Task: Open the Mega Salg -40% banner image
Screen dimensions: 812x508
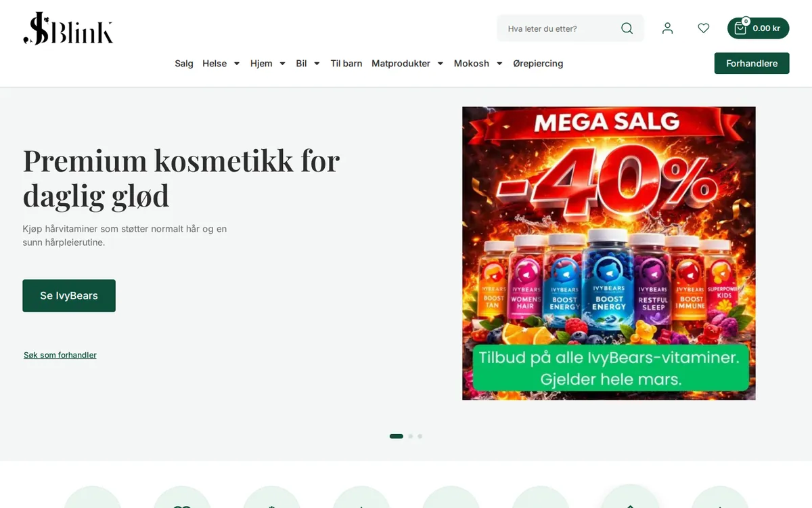Action: (609, 253)
